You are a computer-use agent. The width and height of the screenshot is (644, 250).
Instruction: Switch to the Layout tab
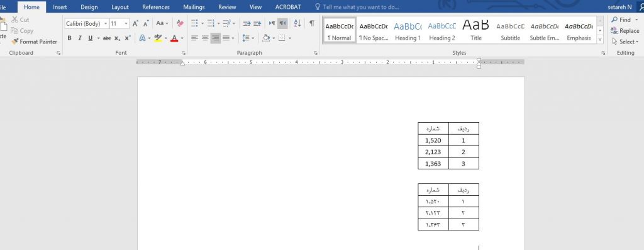pos(120,7)
